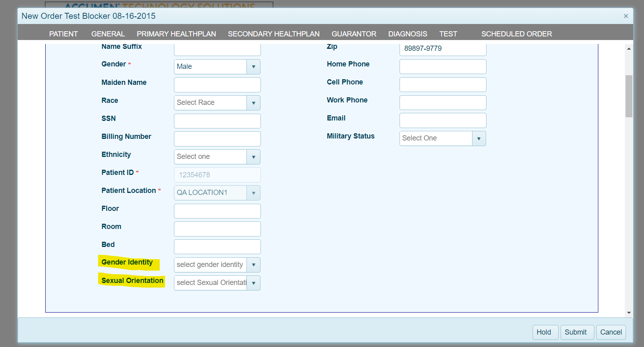Expand the Military Status dropdown

478,138
